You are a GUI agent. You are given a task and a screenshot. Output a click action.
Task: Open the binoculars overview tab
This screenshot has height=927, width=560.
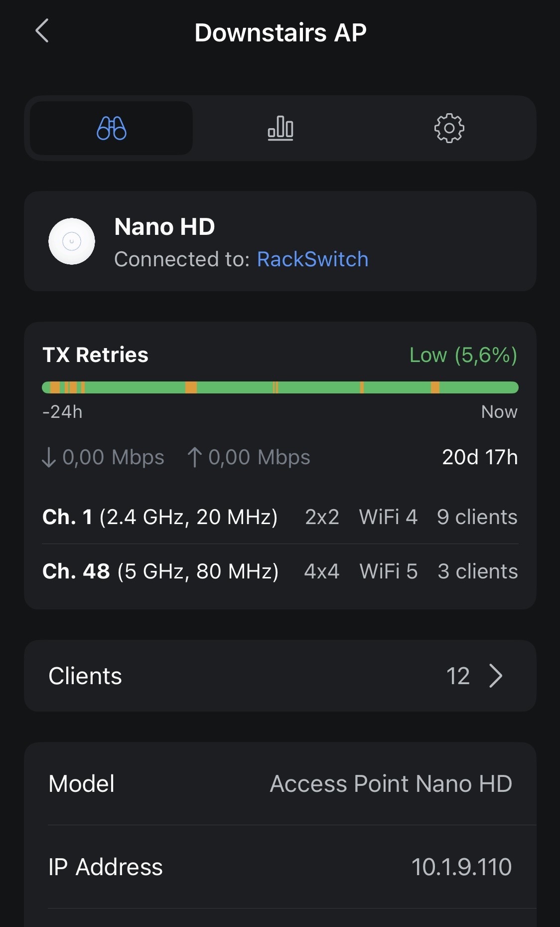coord(112,128)
